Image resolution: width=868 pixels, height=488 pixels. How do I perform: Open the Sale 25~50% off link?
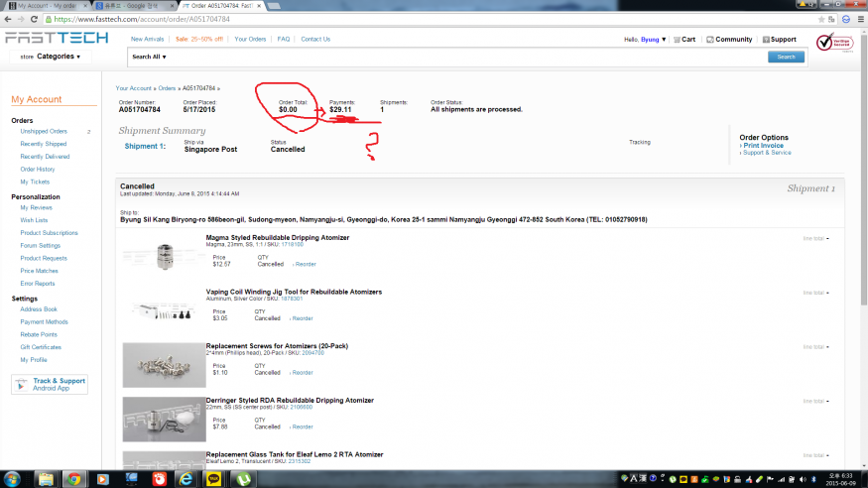(199, 40)
